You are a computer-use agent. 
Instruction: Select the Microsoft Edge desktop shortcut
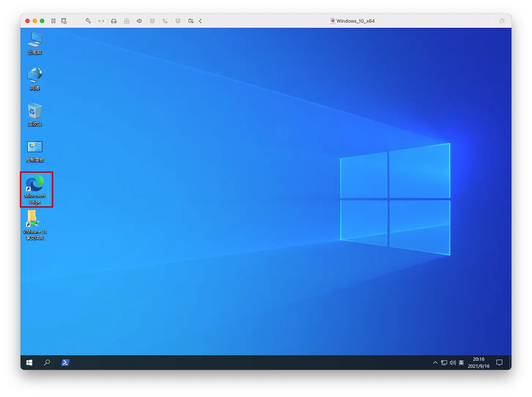coord(35,189)
